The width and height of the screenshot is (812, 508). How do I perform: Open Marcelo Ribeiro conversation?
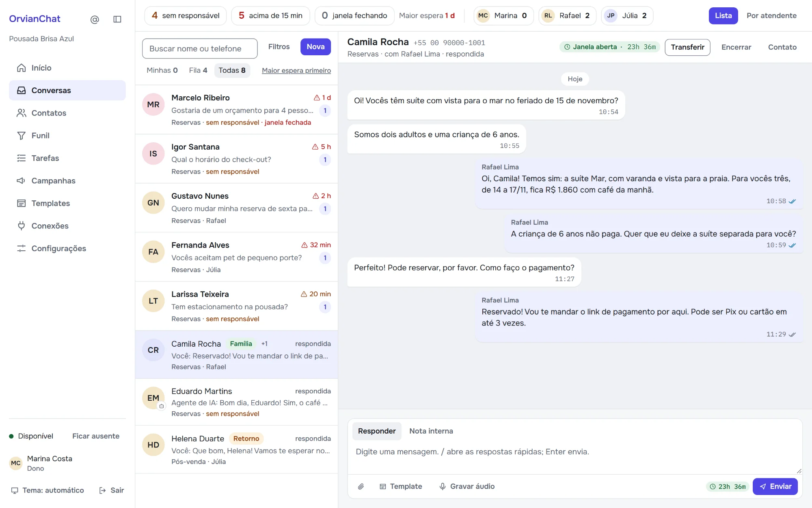click(237, 110)
